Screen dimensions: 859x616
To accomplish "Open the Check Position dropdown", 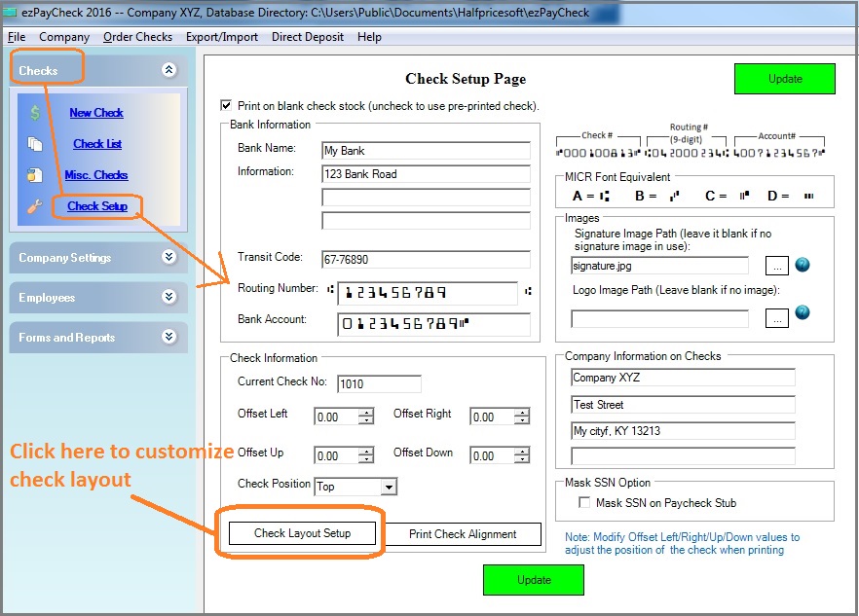I will pyautogui.click(x=389, y=487).
